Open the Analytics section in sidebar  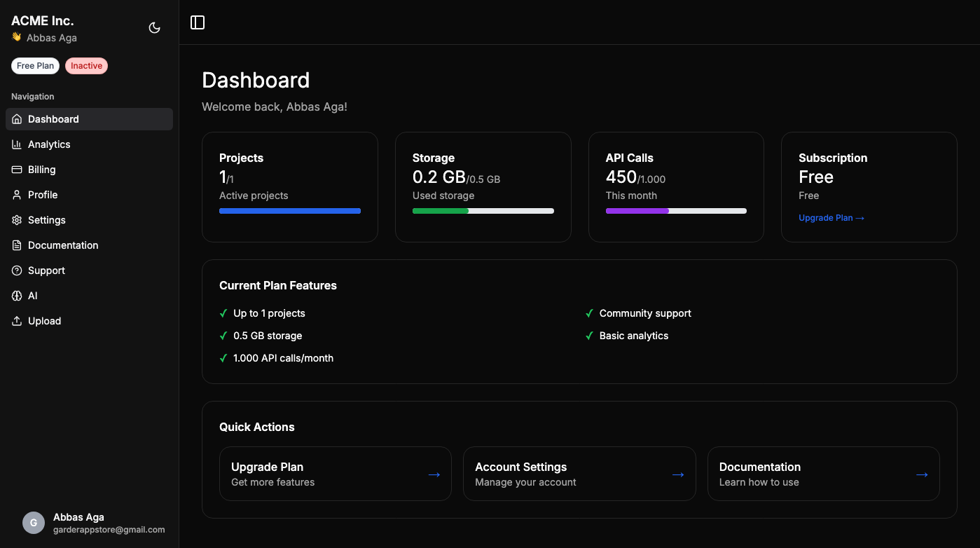click(48, 144)
